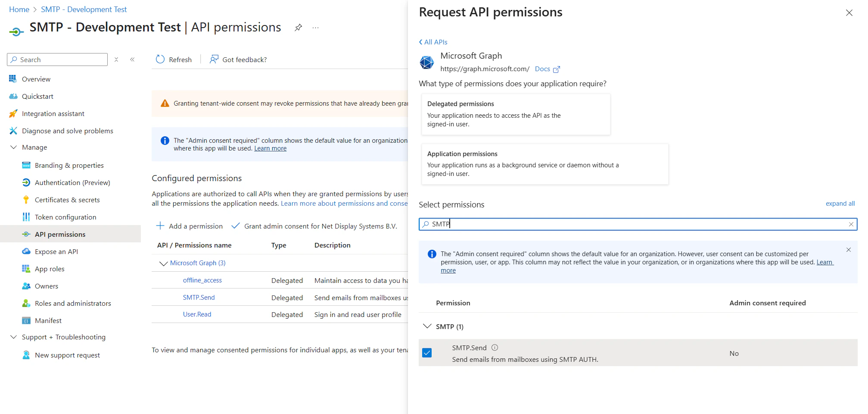Click the Branding & properties icon

[26, 165]
